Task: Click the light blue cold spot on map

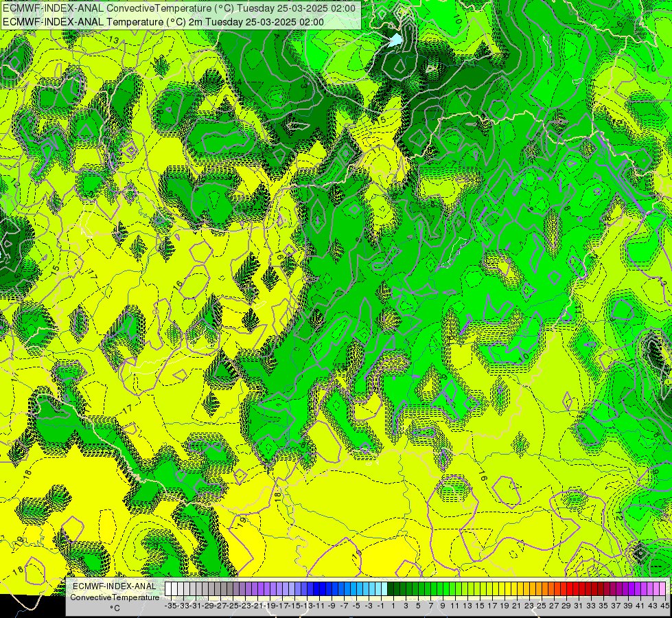Action: pyautogui.click(x=396, y=39)
